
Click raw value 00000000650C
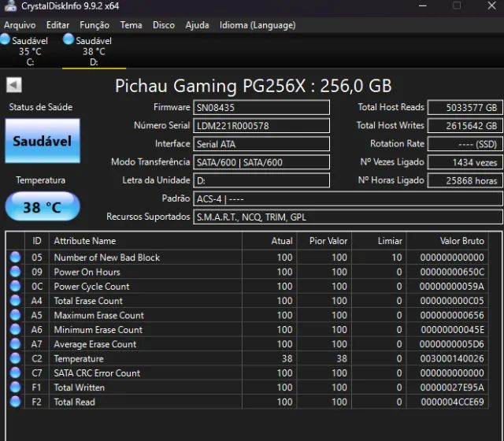point(451,272)
